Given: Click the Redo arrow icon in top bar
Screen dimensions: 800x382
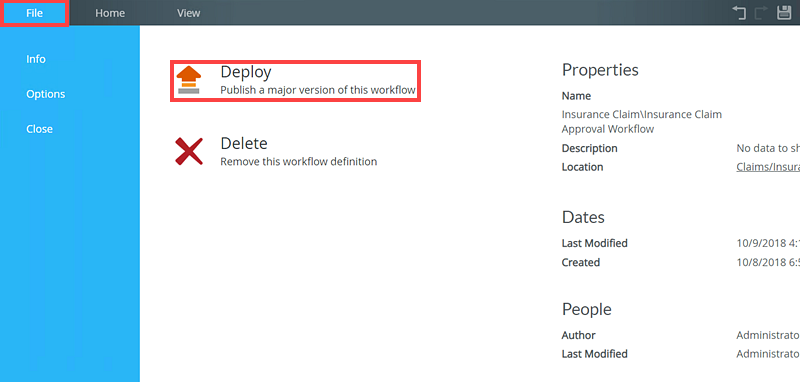Looking at the screenshot, I should pos(761,13).
